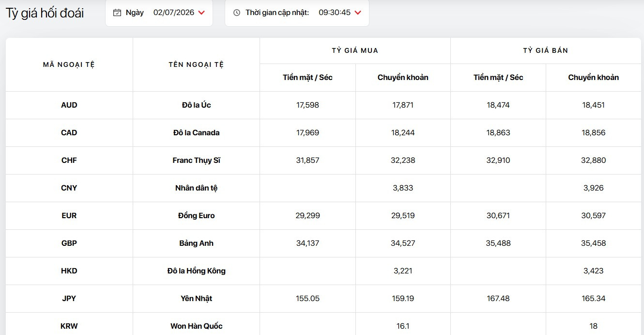The width and height of the screenshot is (644, 335).
Task: Click CHF cash sell rate 32,910
Action: [498, 160]
